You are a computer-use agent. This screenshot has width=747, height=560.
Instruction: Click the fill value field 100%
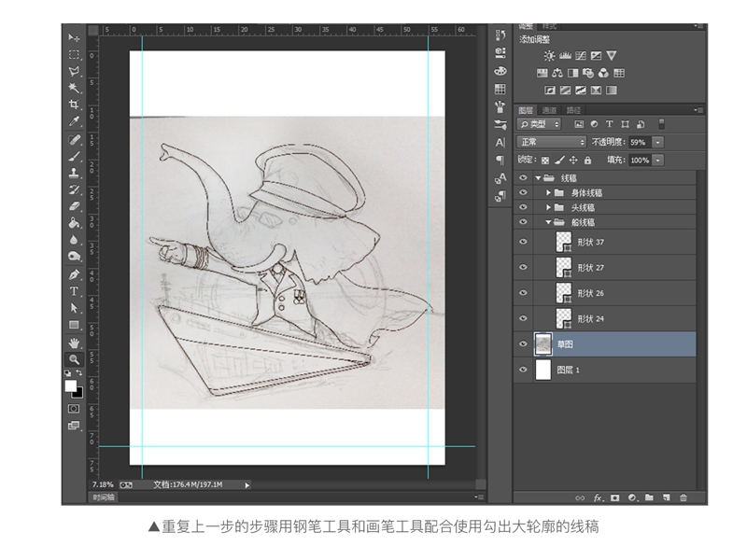click(641, 160)
